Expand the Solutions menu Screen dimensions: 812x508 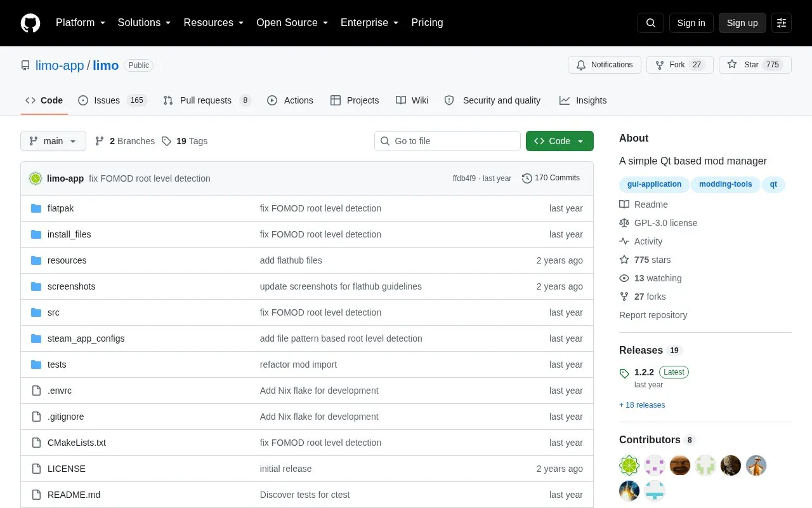click(x=145, y=23)
